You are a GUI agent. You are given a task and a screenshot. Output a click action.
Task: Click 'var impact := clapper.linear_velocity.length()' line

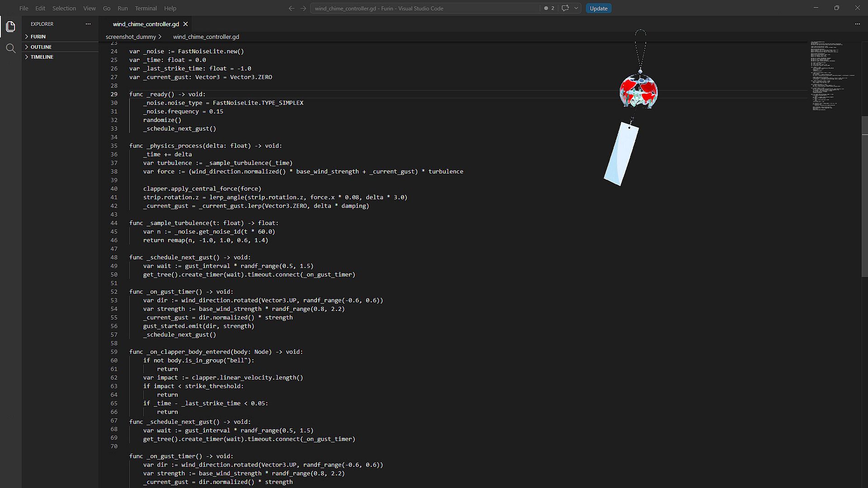223,377
